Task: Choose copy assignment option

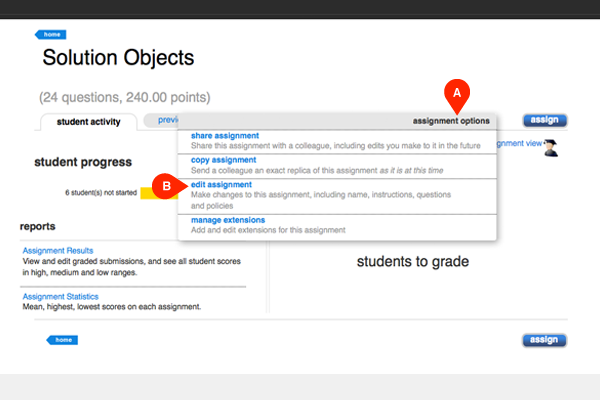Action: pyautogui.click(x=223, y=159)
